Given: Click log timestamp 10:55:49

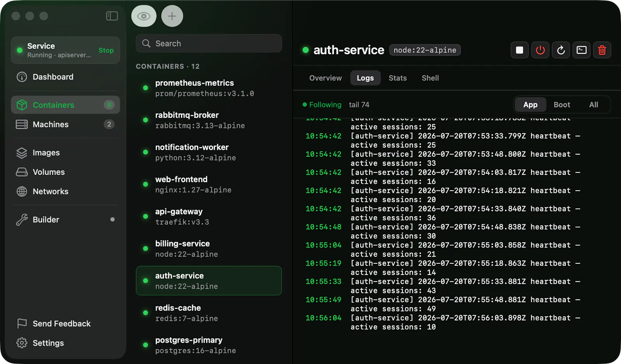Looking at the screenshot, I should 323,300.
